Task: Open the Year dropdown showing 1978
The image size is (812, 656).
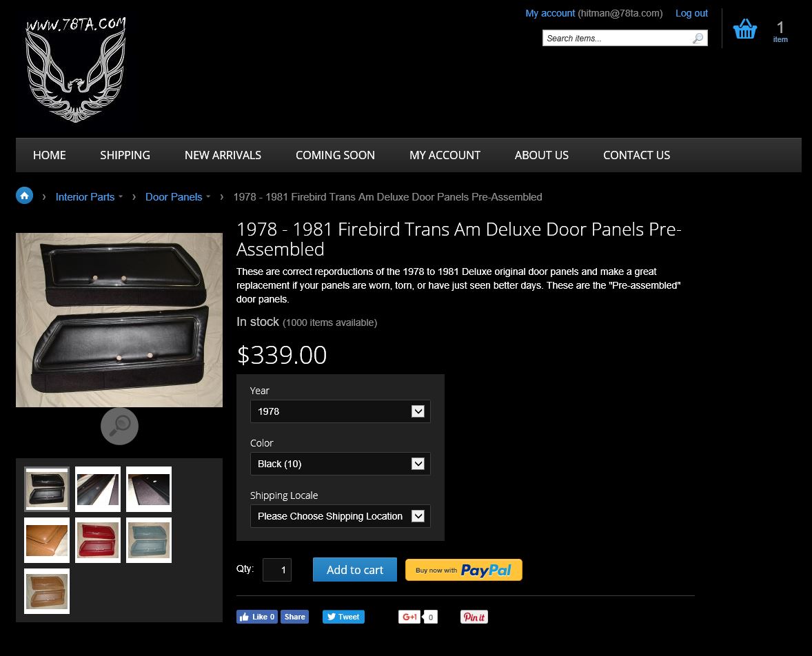Action: tap(341, 411)
